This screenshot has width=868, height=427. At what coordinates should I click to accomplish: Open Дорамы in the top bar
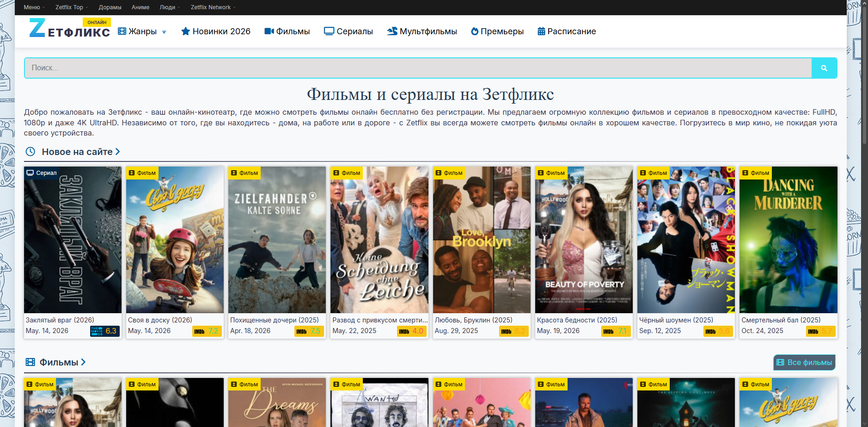110,7
